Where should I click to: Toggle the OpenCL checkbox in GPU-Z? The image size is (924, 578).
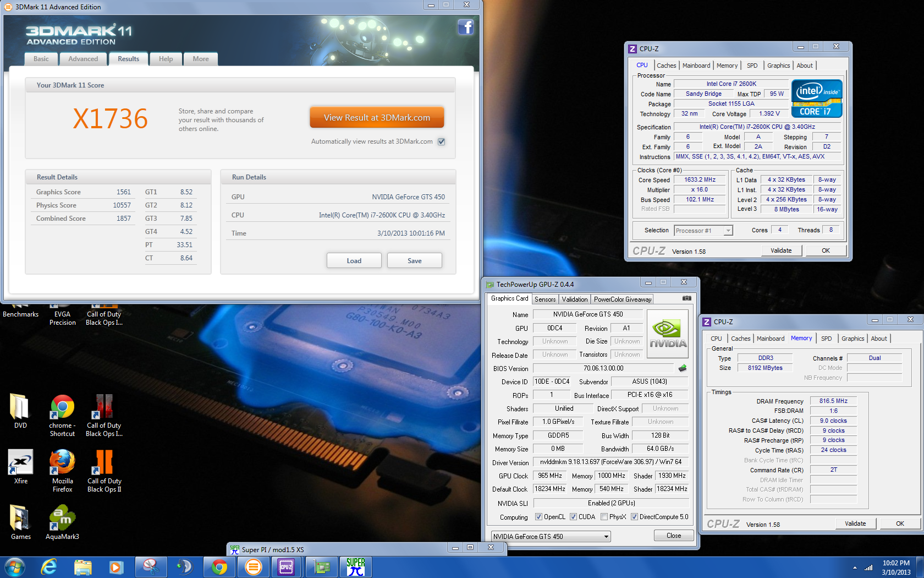(x=538, y=517)
